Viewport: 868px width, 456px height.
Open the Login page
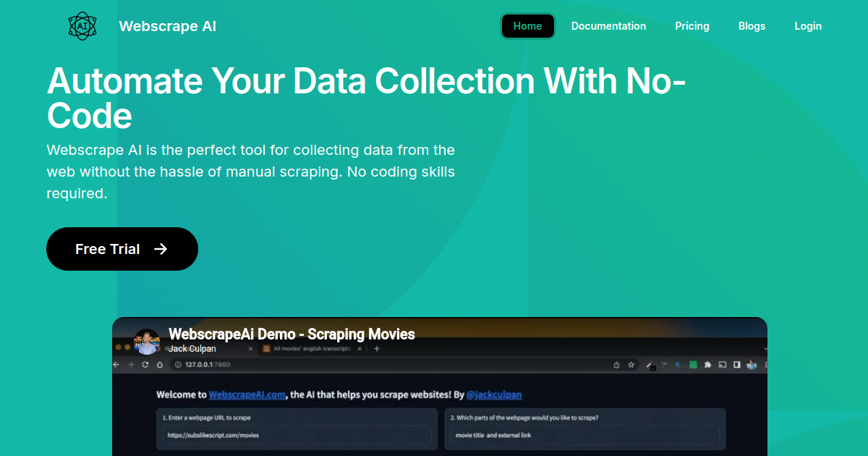click(808, 26)
